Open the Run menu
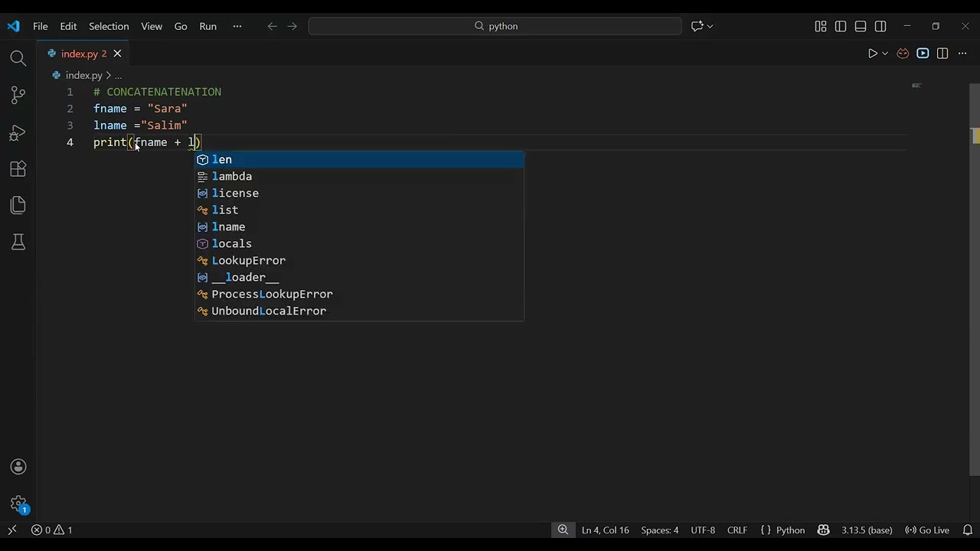 tap(208, 26)
